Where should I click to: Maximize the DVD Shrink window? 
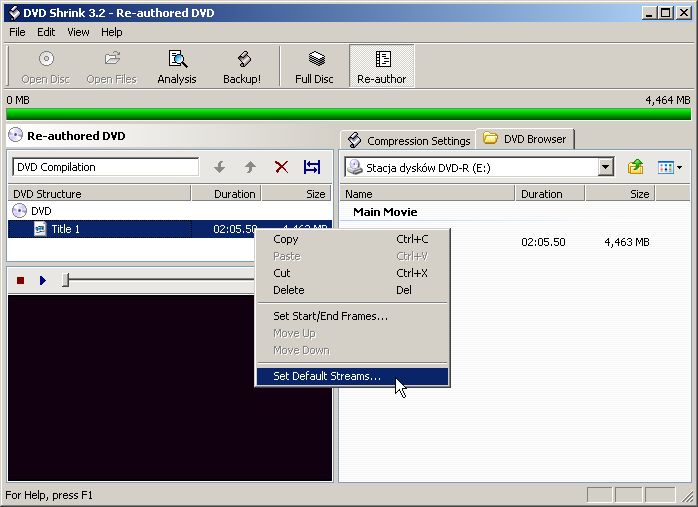click(666, 13)
